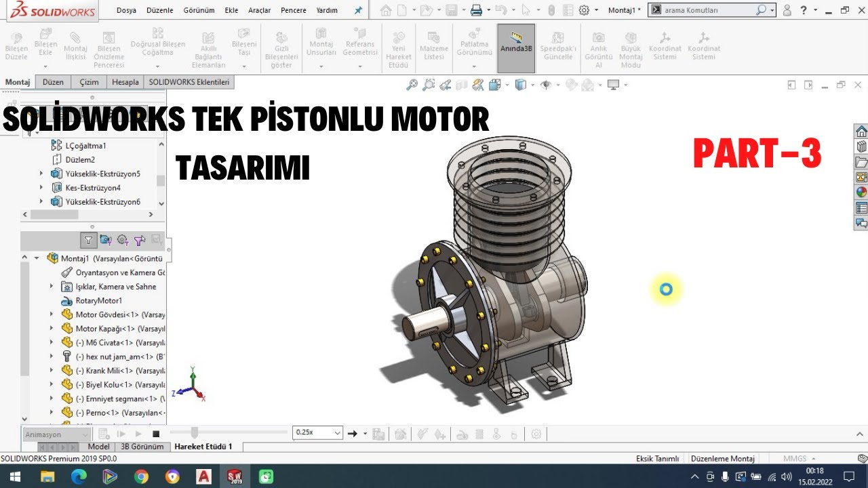Click the Home icon in top toolbar

(386, 10)
